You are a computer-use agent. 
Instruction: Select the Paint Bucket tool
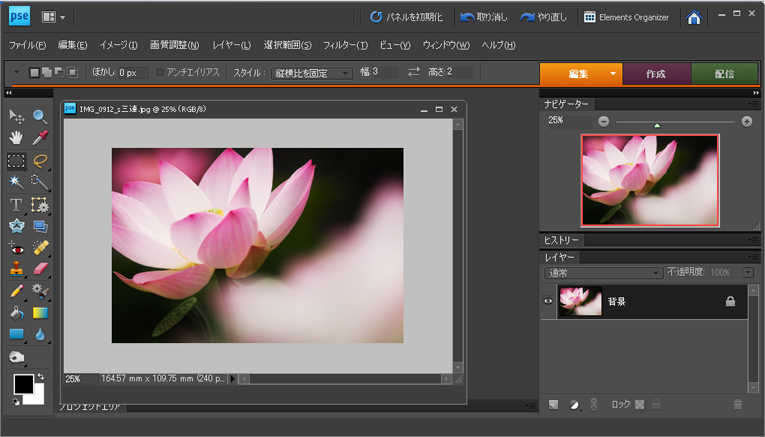point(16,313)
